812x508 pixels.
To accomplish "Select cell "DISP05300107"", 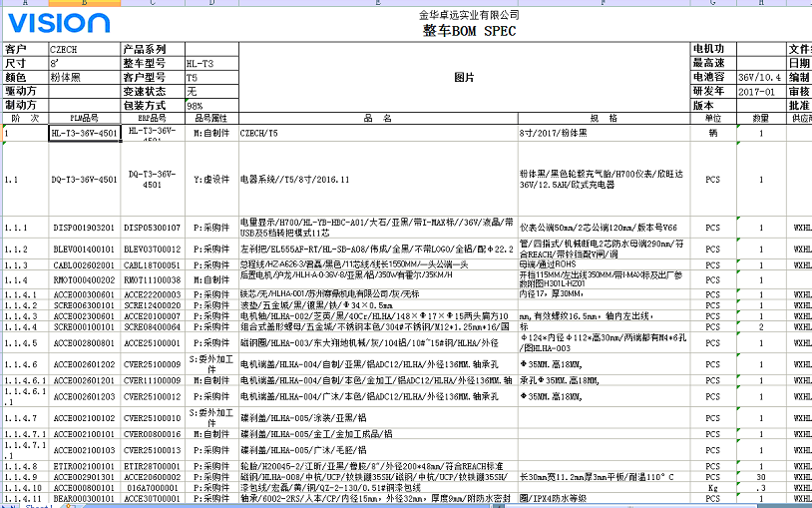I will [153, 228].
